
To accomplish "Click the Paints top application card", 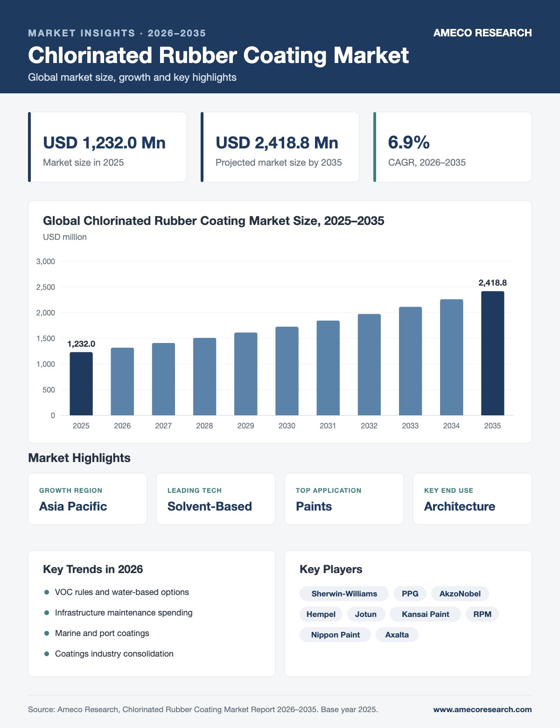I will coord(344,499).
